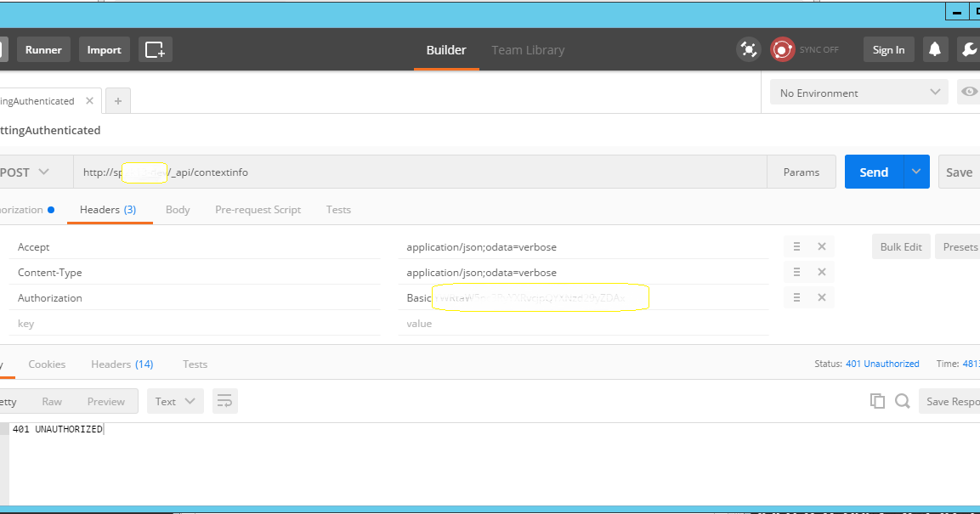This screenshot has height=514, width=980.
Task: Open the Interceptor icon in the toolbar
Action: 749,49
